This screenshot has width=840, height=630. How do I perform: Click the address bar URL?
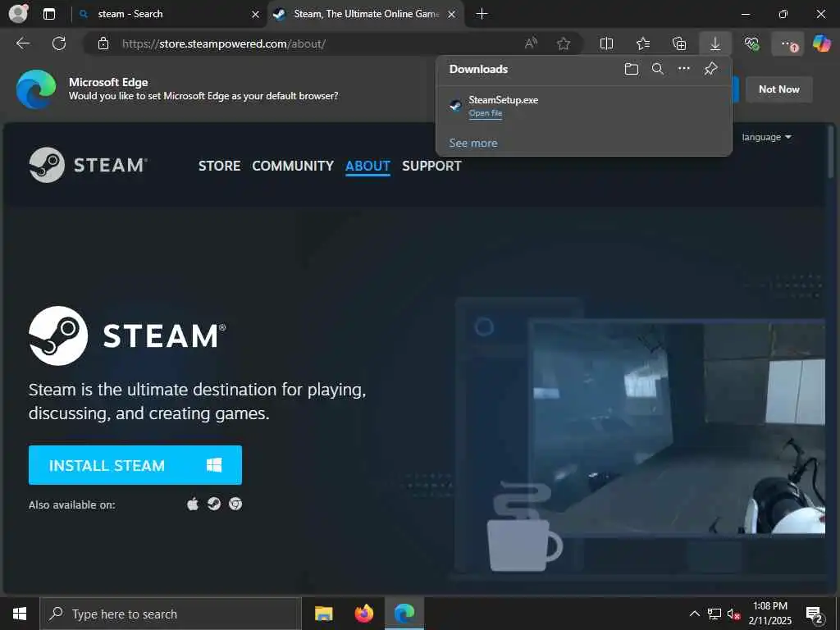tap(224, 43)
